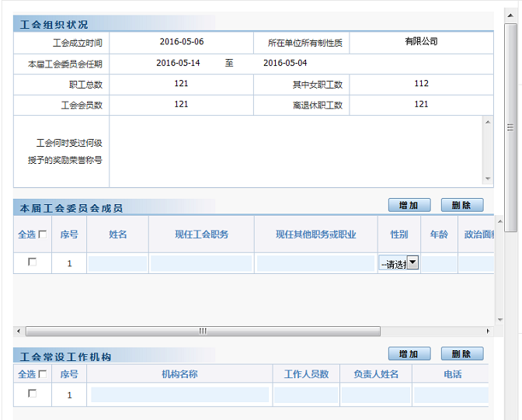Image resolution: width=522 pixels, height=420 pixels.
Task: Click members table scroll down arrow
Action: (499, 320)
